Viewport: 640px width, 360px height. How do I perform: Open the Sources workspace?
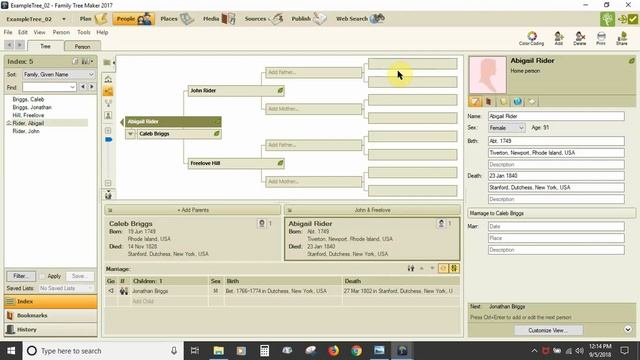(x=264, y=19)
